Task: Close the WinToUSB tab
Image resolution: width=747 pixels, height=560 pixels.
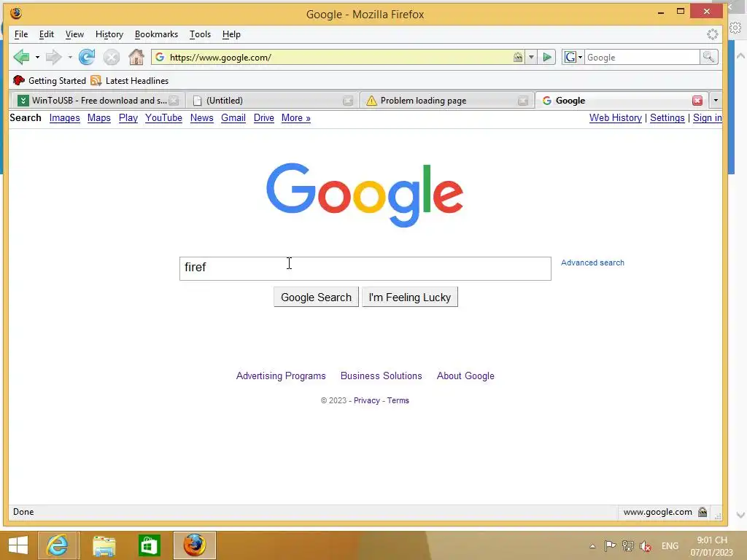Action: [x=174, y=101]
